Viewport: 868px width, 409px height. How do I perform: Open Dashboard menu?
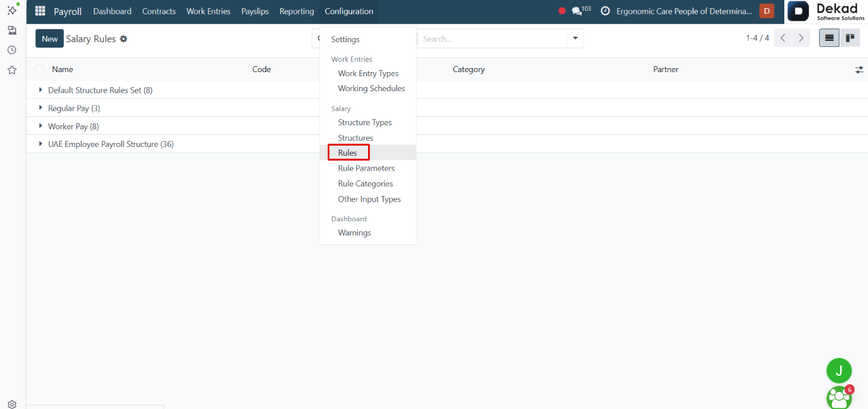(x=112, y=12)
